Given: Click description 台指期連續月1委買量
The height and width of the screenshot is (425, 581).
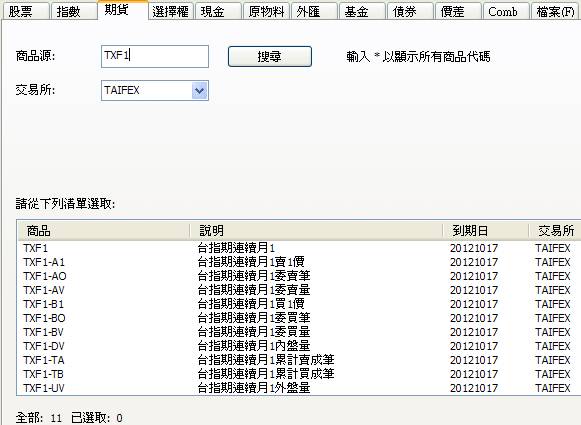Looking at the screenshot, I should (x=254, y=332).
